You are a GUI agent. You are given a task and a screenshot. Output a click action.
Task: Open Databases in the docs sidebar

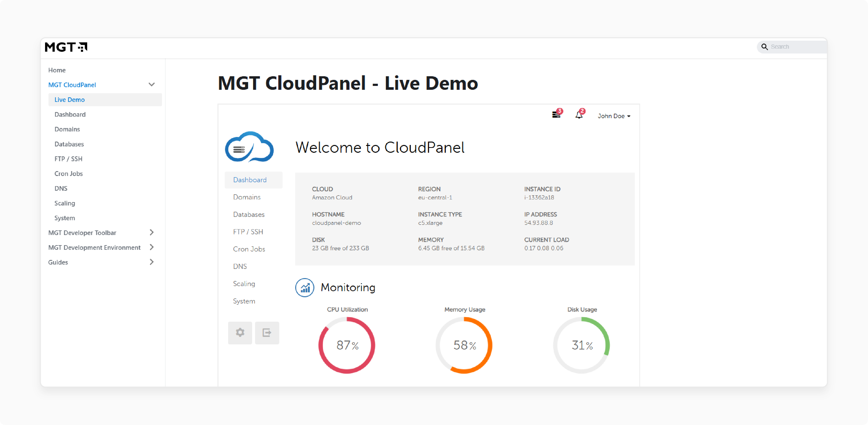tap(69, 144)
